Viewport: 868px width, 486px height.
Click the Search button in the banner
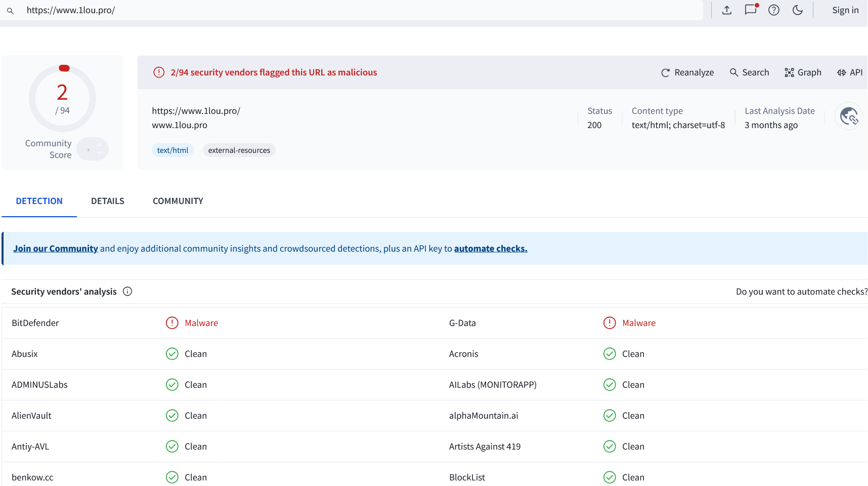click(749, 72)
